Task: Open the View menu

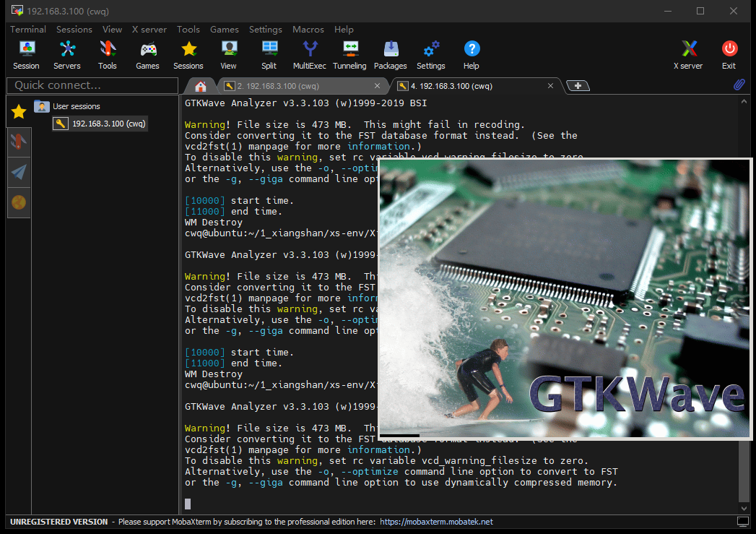Action: 113,30
